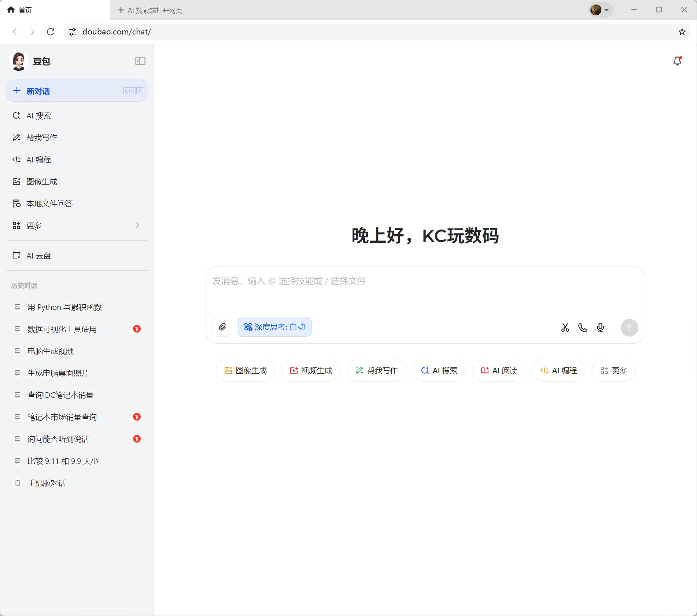Screen dimensions: 697x616
Task: Open chat 生成电脑桌面照片
Action: (x=77, y=373)
